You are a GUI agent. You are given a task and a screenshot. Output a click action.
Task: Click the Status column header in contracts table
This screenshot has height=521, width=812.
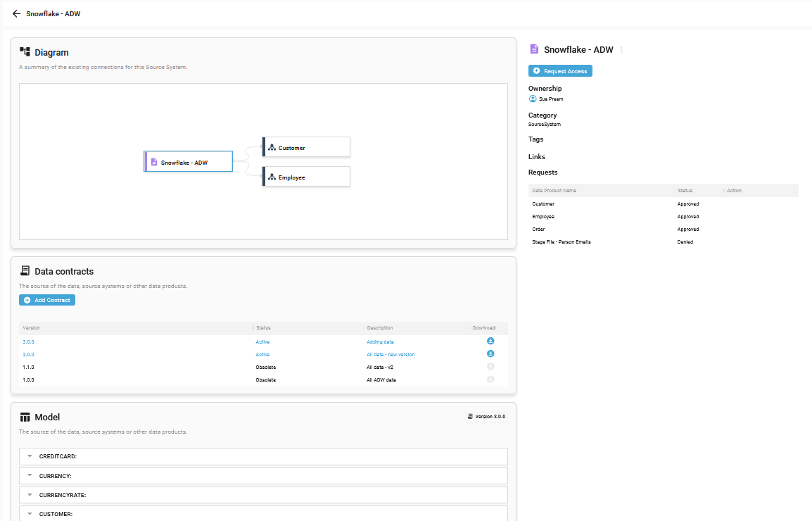263,327
